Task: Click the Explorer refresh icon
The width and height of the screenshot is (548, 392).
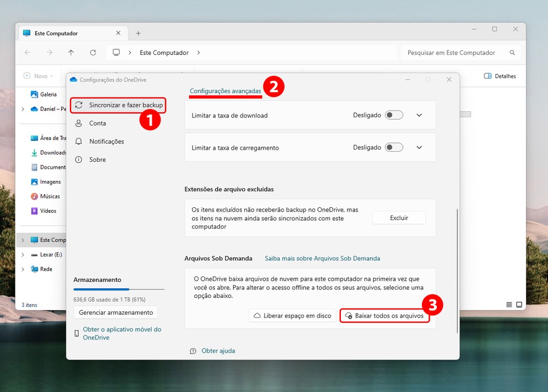Action: coord(93,53)
